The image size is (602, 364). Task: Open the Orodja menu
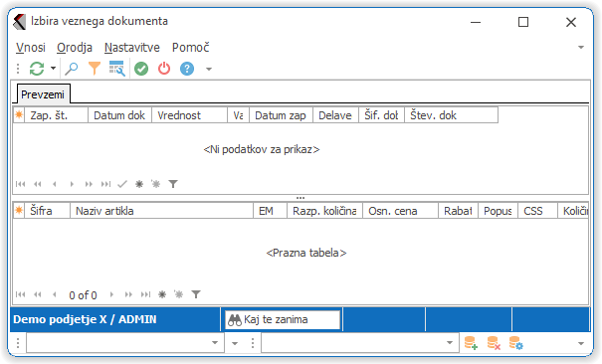[x=75, y=48]
